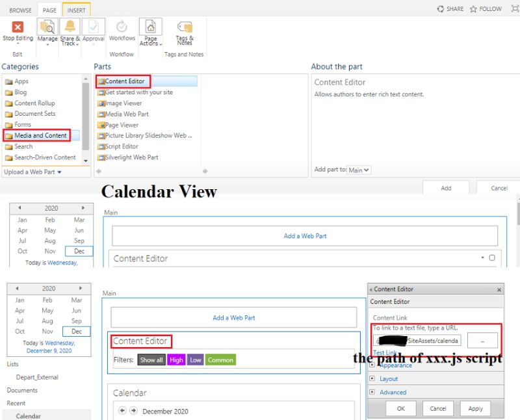Toggle the Common filter
The width and height of the screenshot is (520, 420).
tap(221, 358)
